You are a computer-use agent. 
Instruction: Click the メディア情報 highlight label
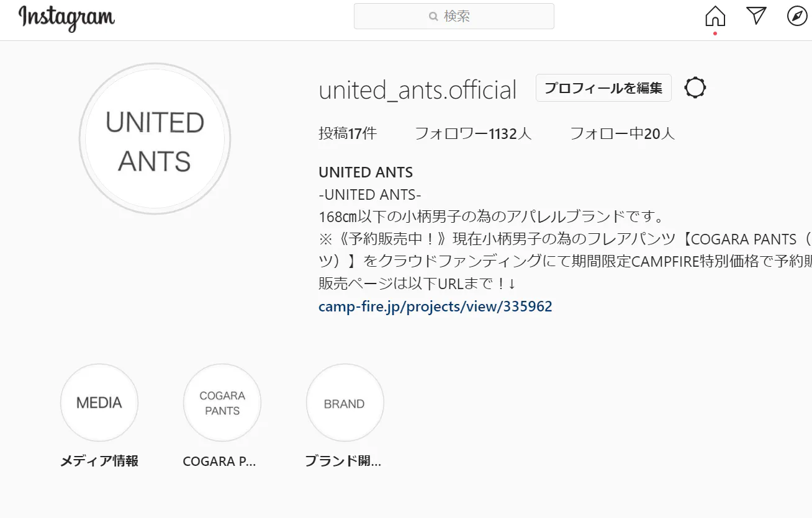pyautogui.click(x=99, y=462)
